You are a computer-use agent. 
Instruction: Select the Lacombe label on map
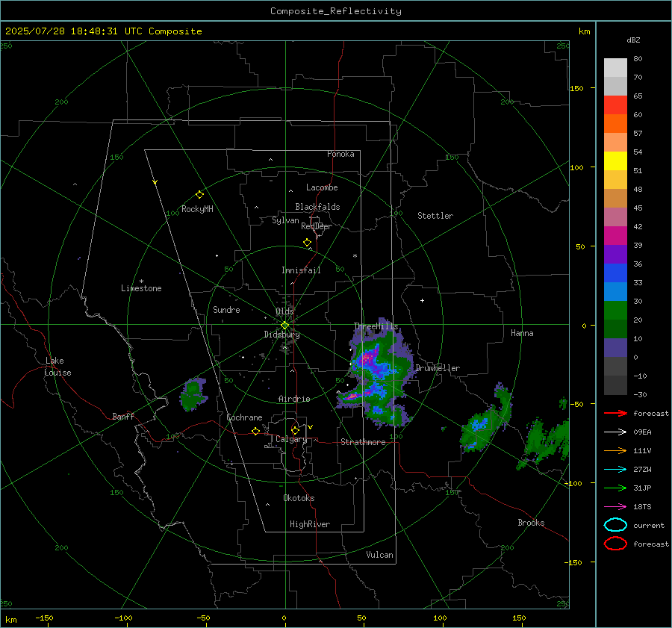[322, 187]
